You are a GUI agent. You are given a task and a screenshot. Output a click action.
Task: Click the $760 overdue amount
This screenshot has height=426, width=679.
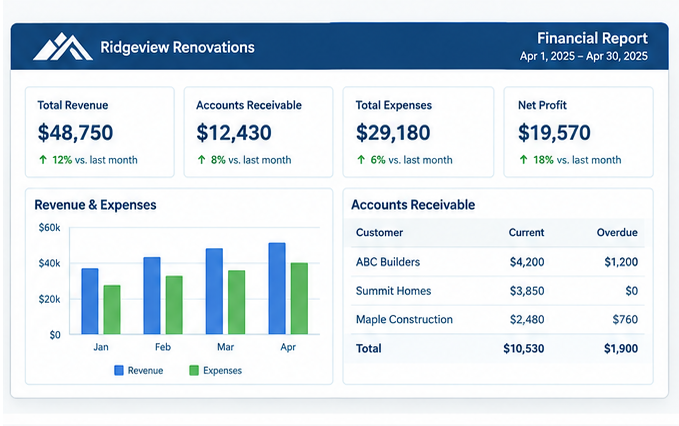[x=625, y=320]
